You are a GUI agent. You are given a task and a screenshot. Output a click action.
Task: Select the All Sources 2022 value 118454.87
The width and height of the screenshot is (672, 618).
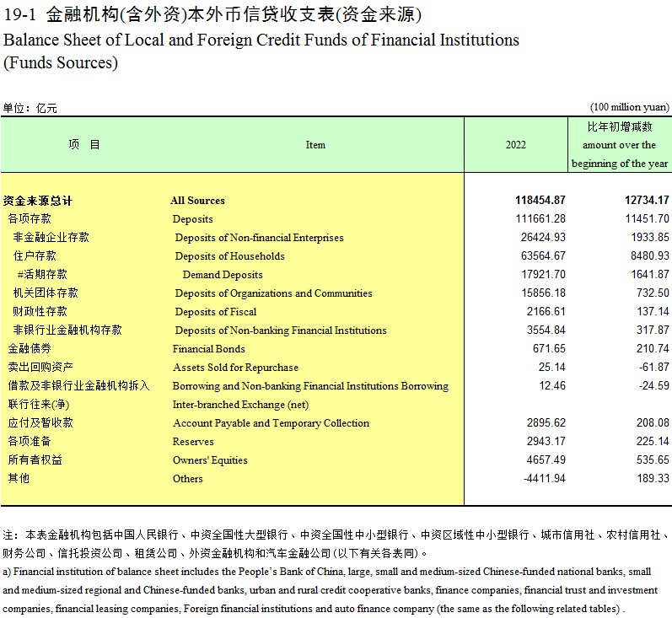click(540, 200)
